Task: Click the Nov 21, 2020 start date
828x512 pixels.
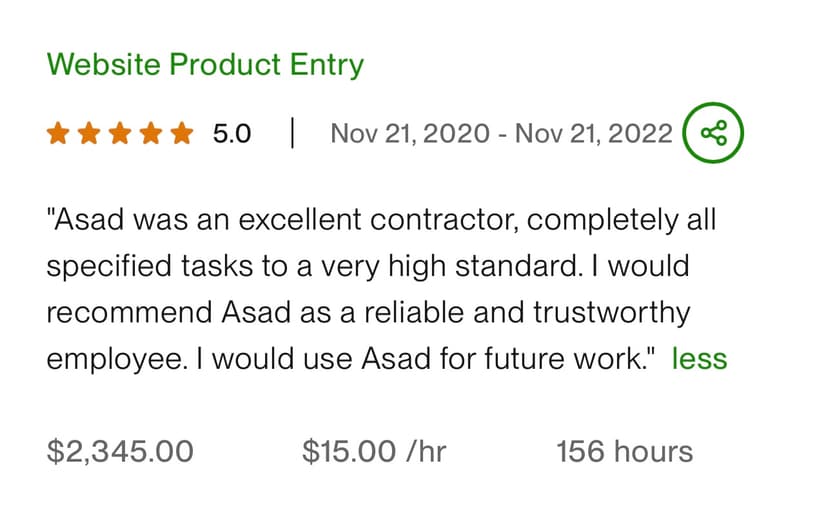Action: [410, 133]
